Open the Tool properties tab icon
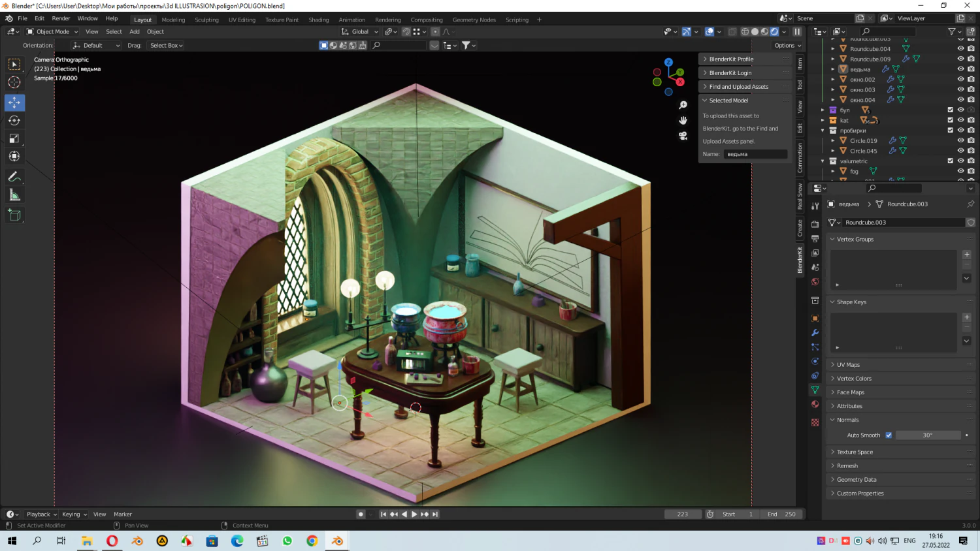 coord(815,206)
